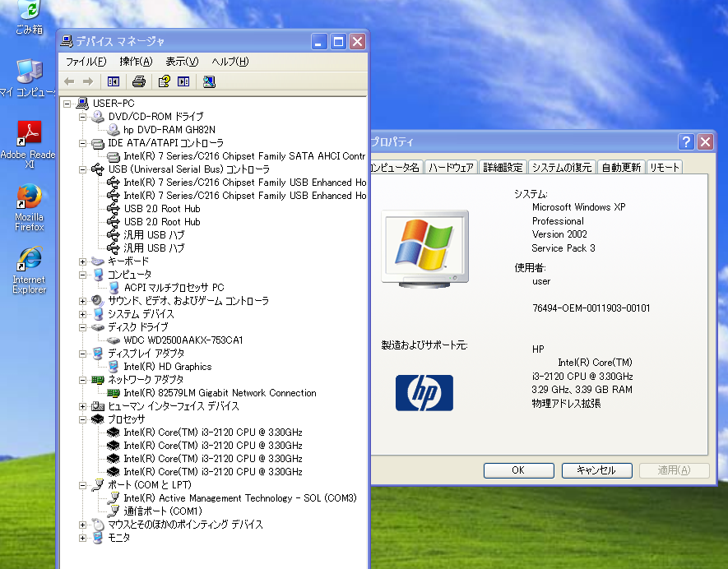The image size is (728, 569).
Task: Expand the ヒューマン インターフェイス デバイス node
Action: [x=82, y=406]
